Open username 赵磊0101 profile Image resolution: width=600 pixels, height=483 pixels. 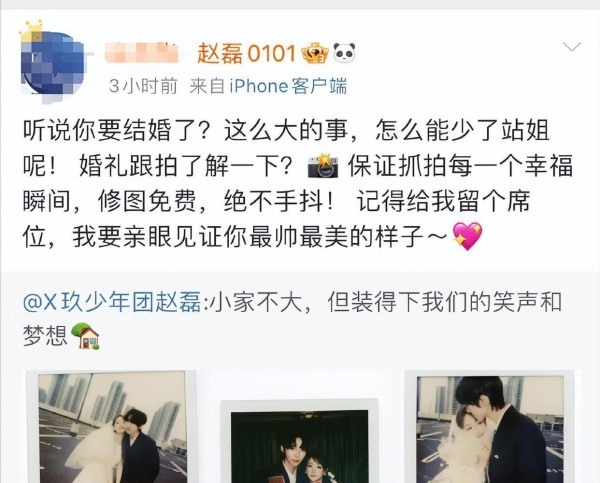tap(247, 53)
